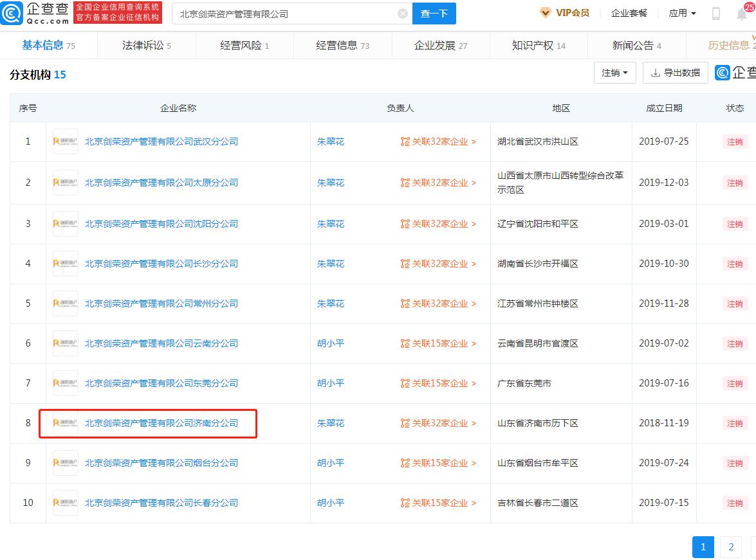
Task: Open the notification bell icon
Action: 742,14
